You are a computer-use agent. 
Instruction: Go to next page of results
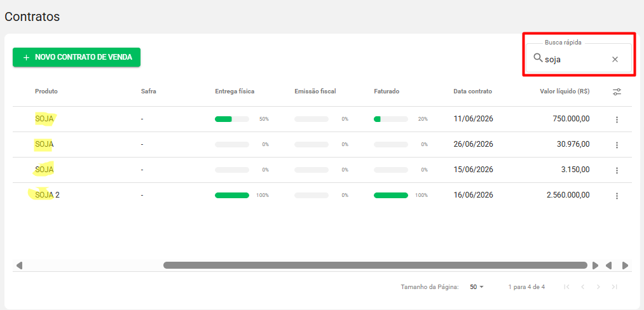tap(598, 287)
